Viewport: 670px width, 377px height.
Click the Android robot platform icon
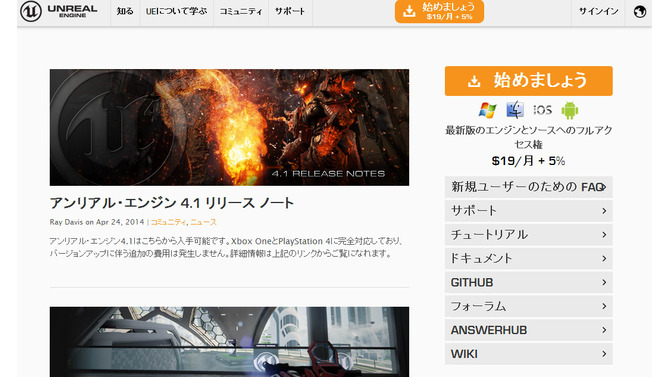tap(570, 110)
